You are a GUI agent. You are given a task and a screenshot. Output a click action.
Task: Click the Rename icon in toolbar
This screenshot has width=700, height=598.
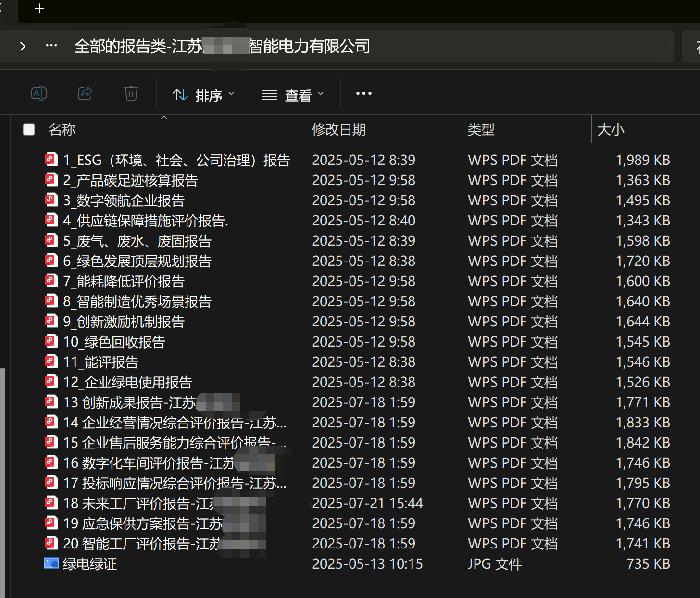[x=38, y=93]
